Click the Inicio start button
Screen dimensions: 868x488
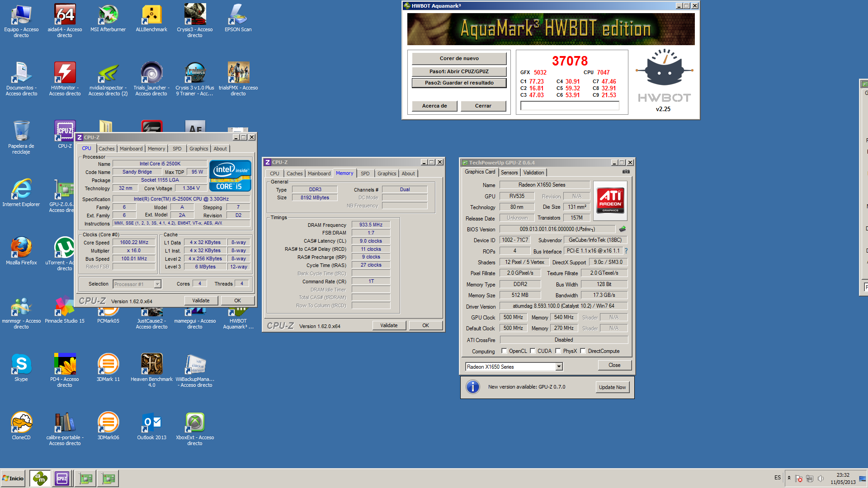pos(13,479)
